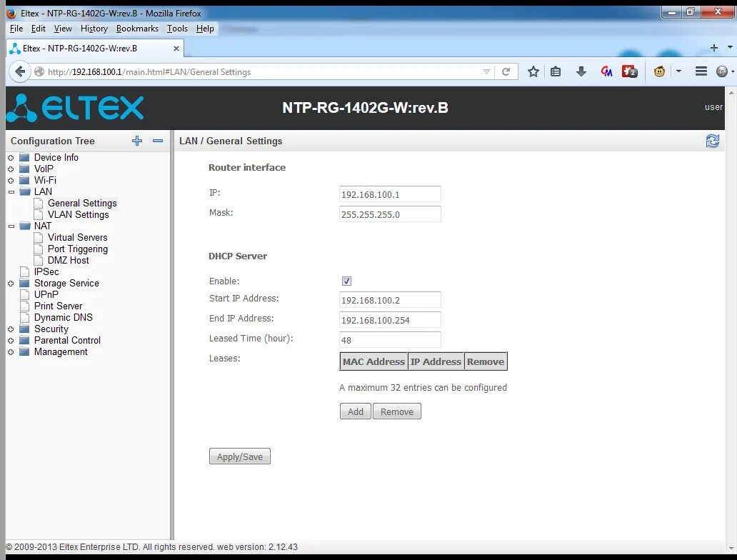This screenshot has width=737, height=560.
Task: Open the downloads arrow icon
Action: (x=581, y=71)
